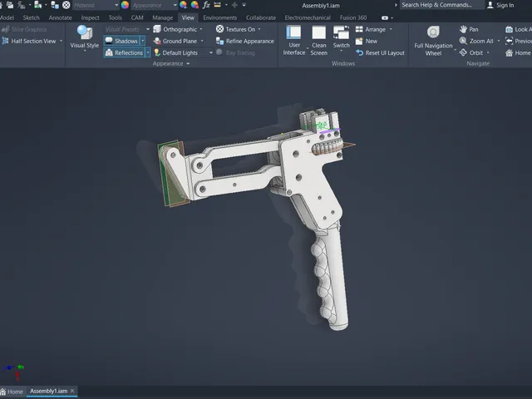
Task: Open the Collaborate ribbon tab
Action: tap(261, 17)
